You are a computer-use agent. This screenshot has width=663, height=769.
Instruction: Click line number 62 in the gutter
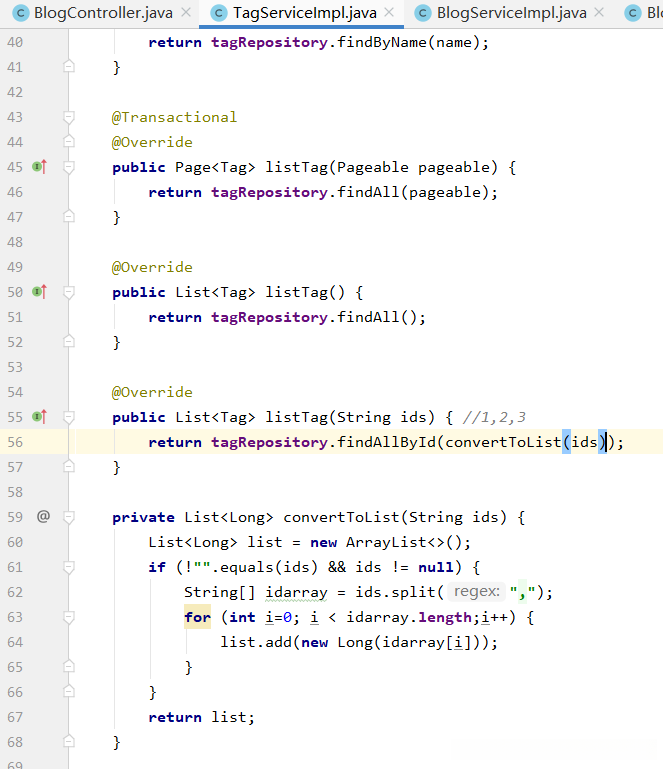15,592
